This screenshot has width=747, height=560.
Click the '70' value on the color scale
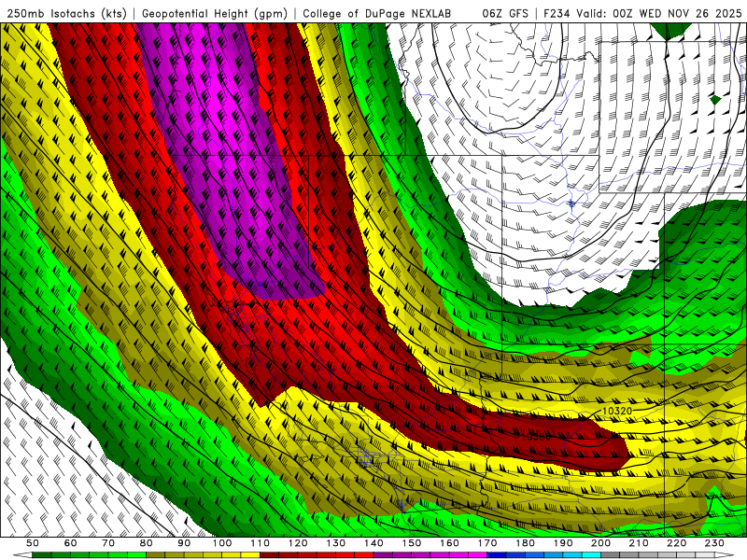(x=108, y=543)
